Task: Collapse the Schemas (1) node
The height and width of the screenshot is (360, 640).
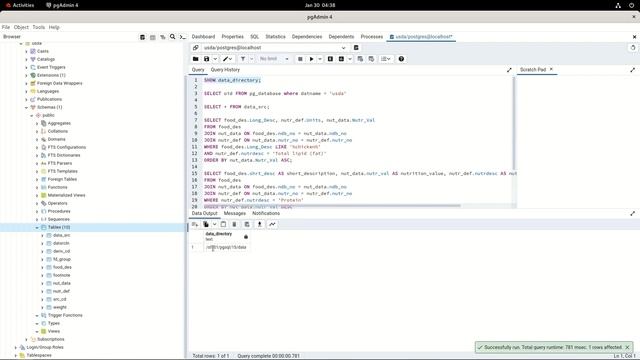Action: [27, 107]
